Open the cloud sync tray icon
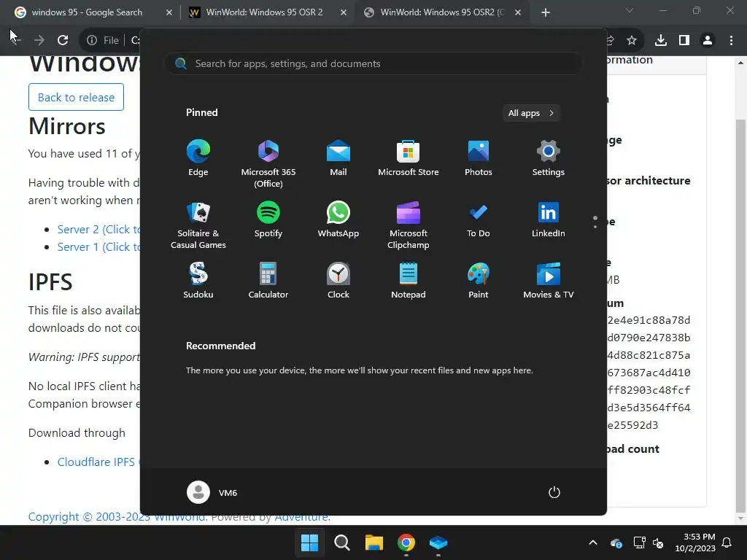The height and width of the screenshot is (560, 747). 616,542
